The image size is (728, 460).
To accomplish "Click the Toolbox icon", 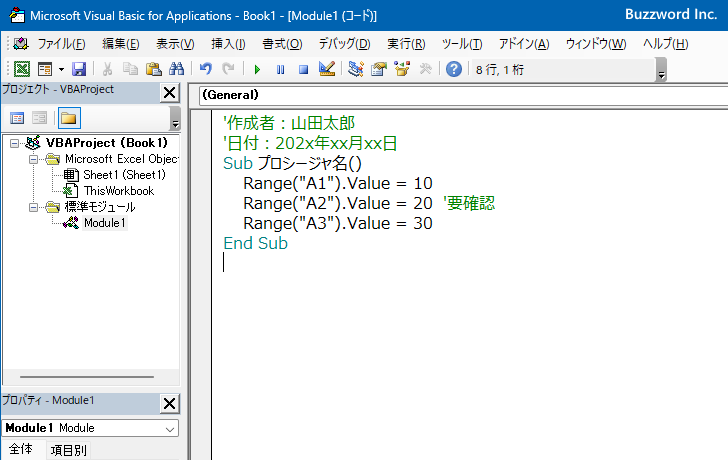I will coord(425,69).
